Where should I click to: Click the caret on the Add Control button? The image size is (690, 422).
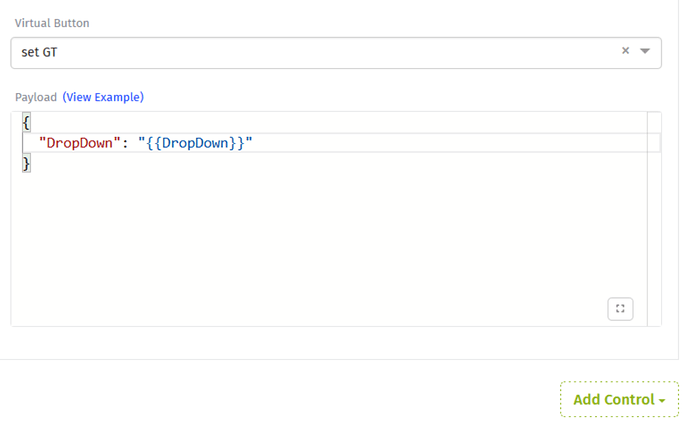(662, 400)
